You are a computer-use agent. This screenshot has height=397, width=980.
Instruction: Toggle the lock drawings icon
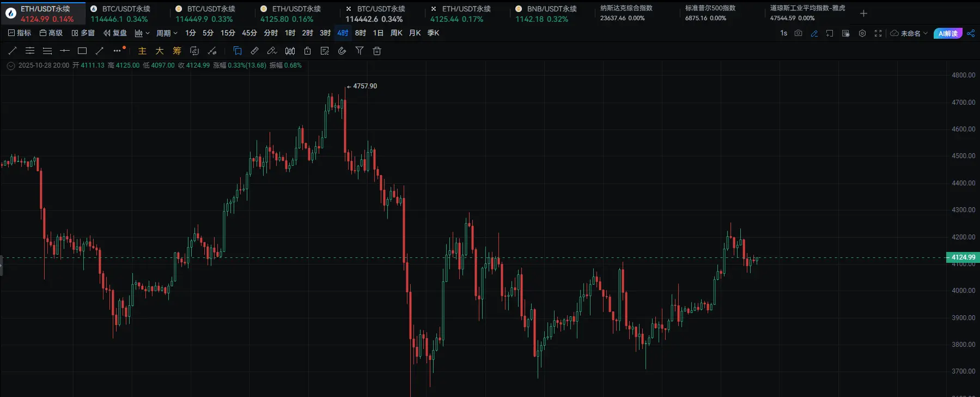[x=307, y=51]
